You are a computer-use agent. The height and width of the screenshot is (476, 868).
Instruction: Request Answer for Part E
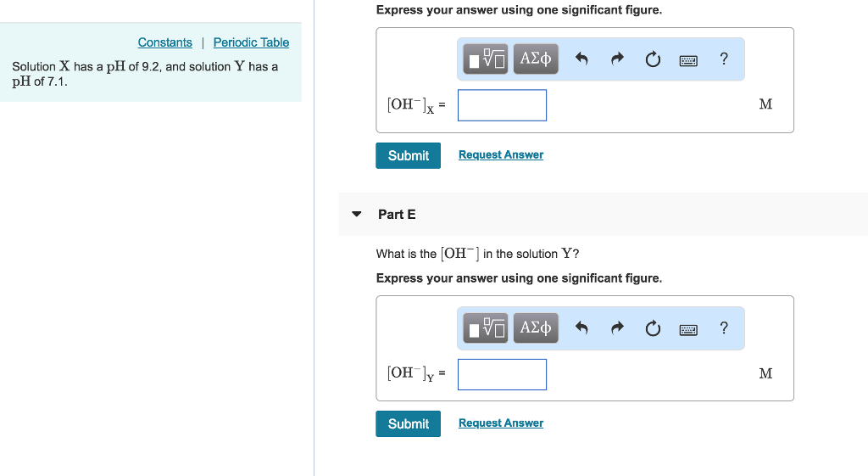point(500,423)
